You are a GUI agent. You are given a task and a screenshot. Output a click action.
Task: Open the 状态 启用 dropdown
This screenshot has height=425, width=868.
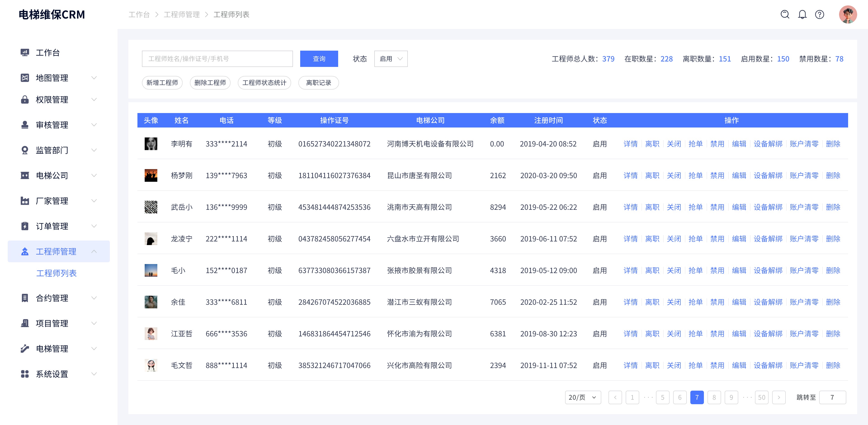point(391,59)
